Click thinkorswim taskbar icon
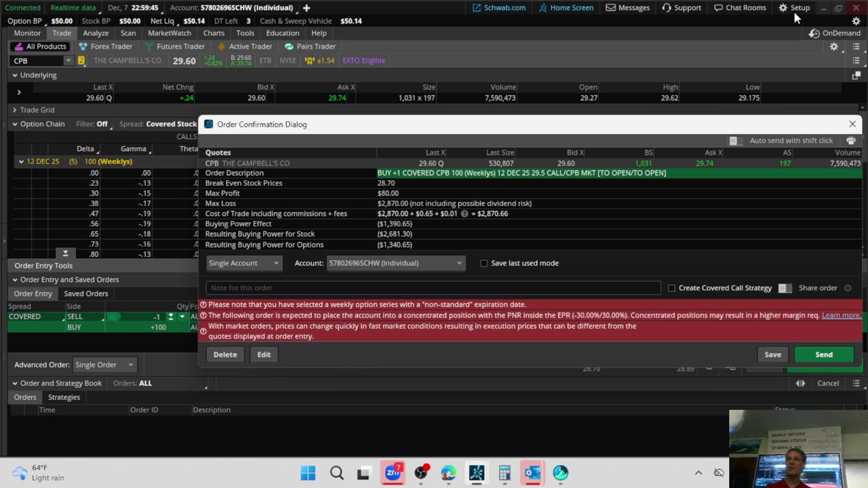868x488 pixels. (x=477, y=472)
